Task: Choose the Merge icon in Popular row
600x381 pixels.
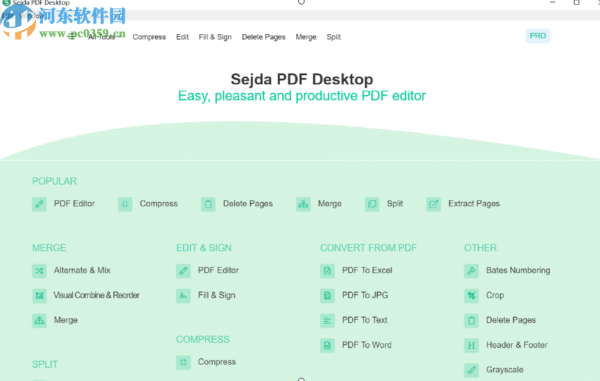Action: [x=303, y=204]
